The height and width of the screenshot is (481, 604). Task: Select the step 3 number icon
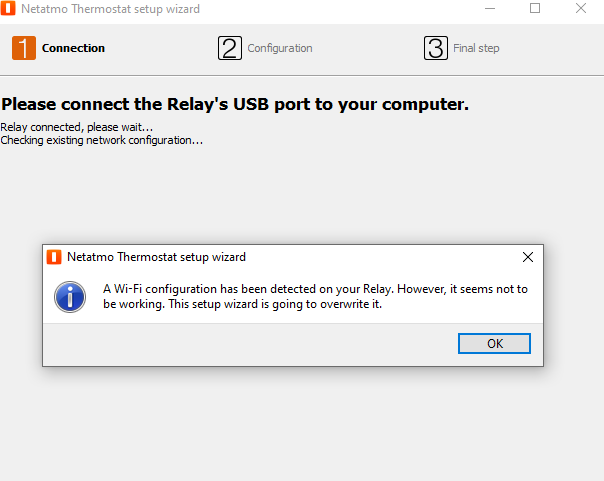(435, 48)
